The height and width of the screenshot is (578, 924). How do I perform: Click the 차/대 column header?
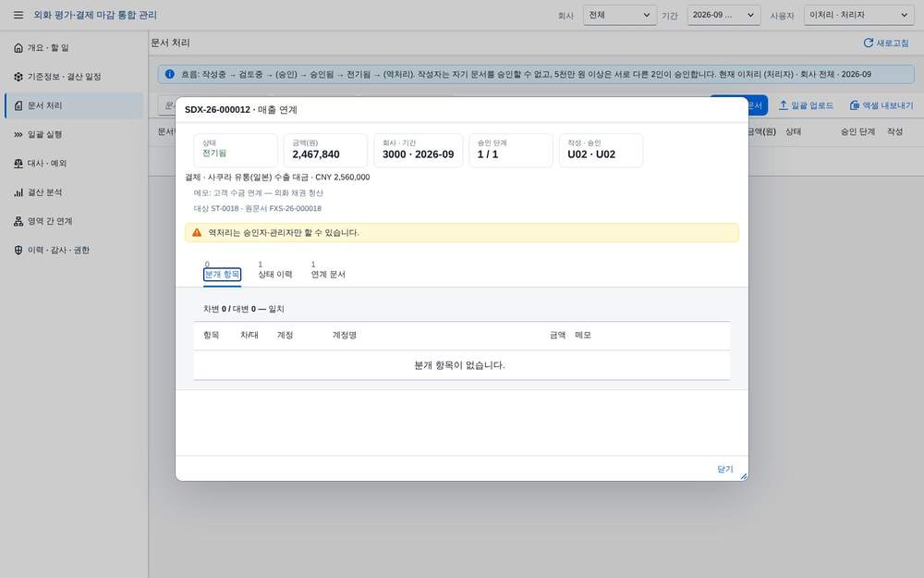[249, 335]
